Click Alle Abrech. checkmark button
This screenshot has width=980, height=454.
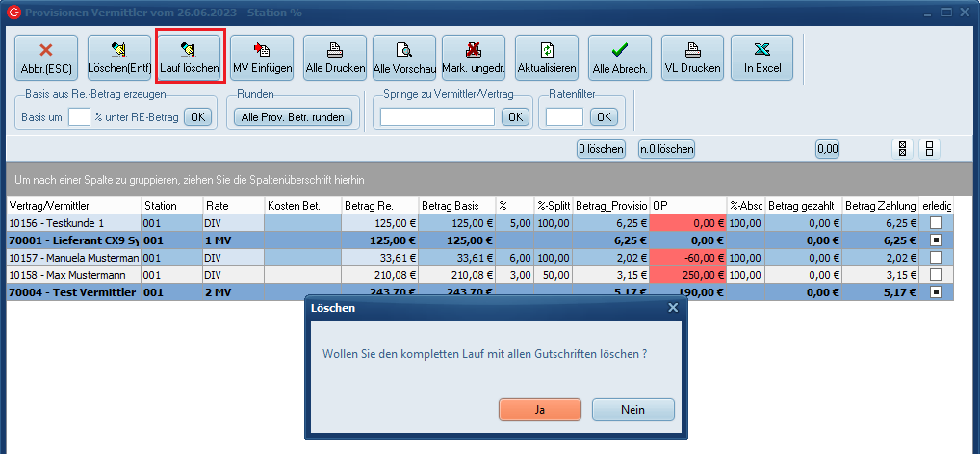click(620, 58)
